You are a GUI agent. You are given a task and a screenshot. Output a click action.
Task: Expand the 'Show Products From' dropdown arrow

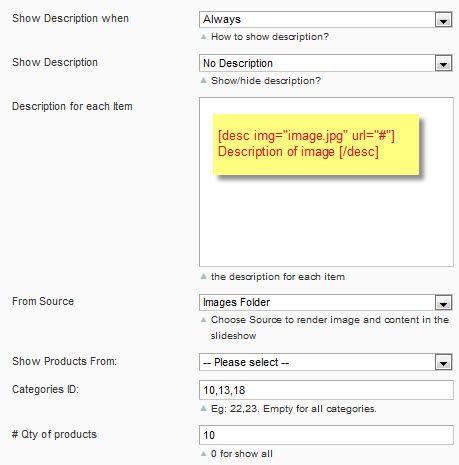pyautogui.click(x=443, y=362)
